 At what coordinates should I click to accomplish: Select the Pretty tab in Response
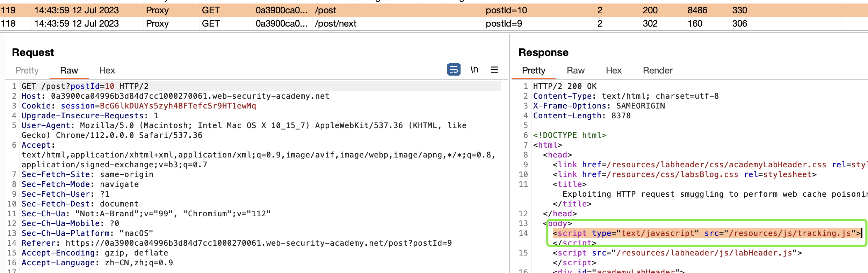pos(534,70)
